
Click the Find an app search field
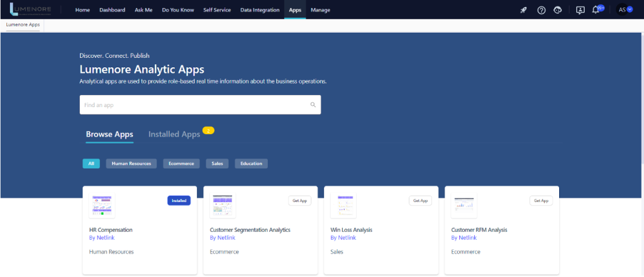(195, 105)
